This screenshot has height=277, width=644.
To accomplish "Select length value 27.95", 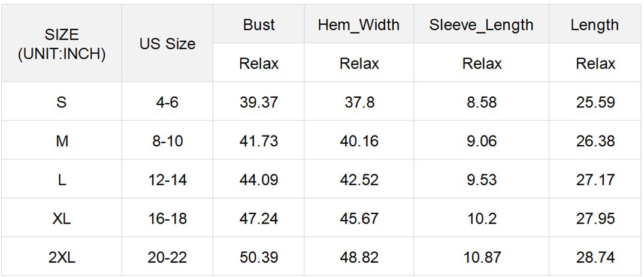I will tap(595, 218).
